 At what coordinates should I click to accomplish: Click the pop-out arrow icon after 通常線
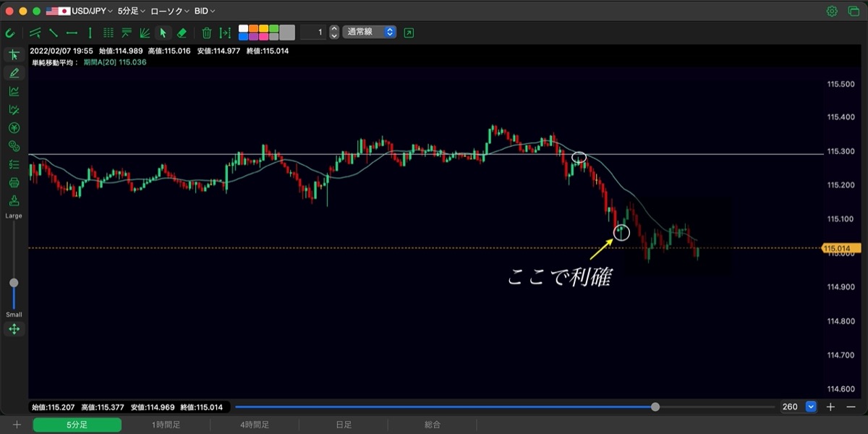click(x=409, y=33)
